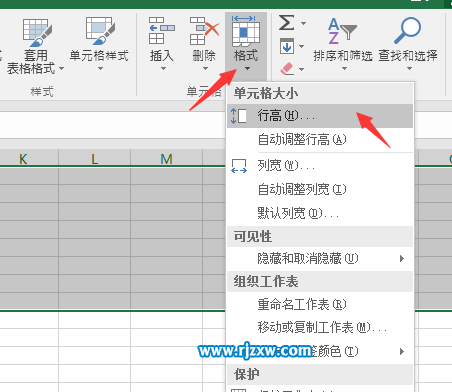Image resolution: width=452 pixels, height=392 pixels.
Task: Select column L header
Action: click(x=95, y=159)
